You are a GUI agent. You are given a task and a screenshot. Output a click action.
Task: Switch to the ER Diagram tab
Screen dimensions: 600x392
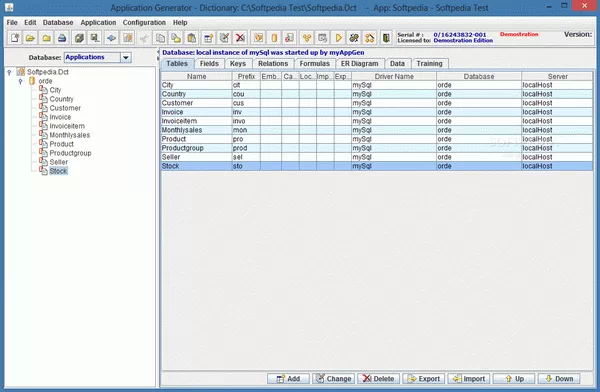360,64
